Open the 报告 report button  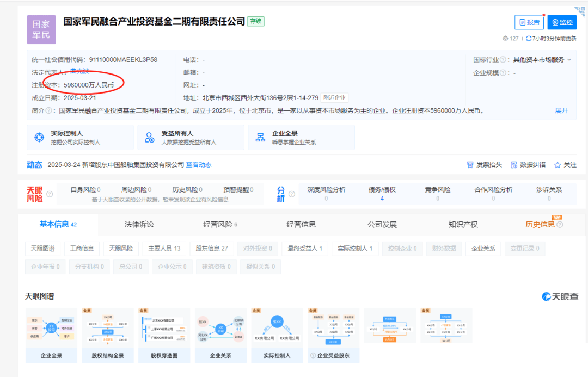pyautogui.click(x=529, y=22)
